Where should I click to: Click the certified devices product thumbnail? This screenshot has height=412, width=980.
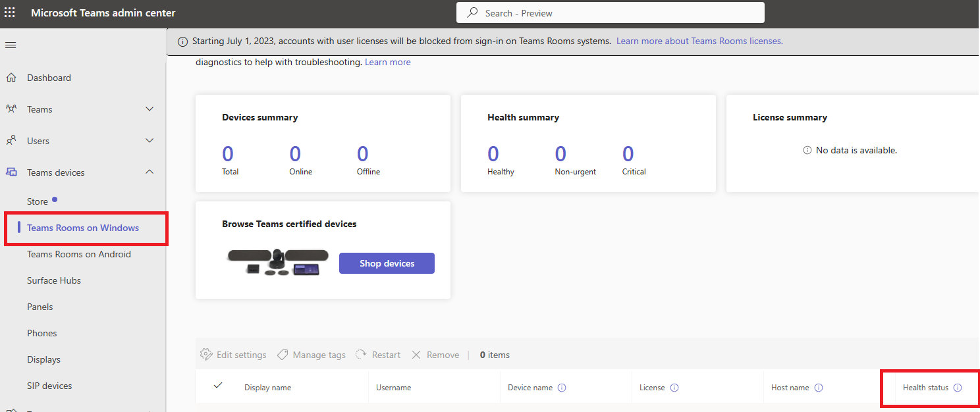point(277,262)
